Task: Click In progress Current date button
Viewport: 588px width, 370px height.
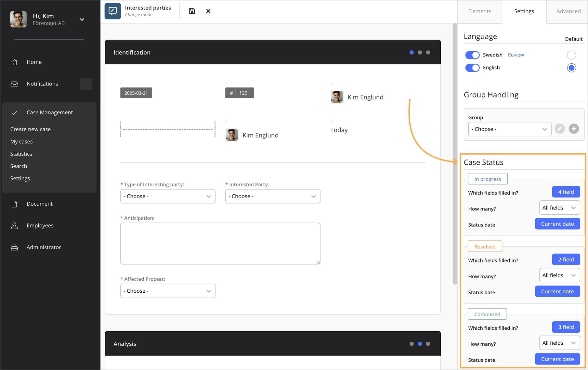Action: (x=557, y=224)
